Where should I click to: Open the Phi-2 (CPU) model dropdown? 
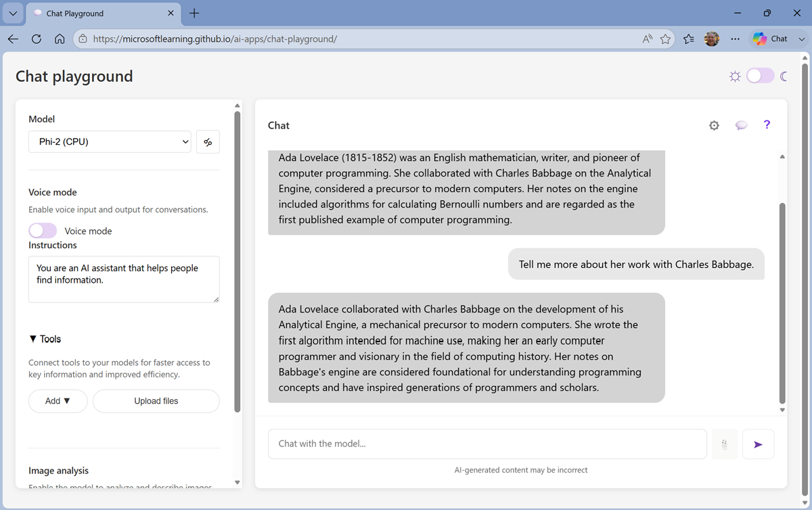(110, 142)
